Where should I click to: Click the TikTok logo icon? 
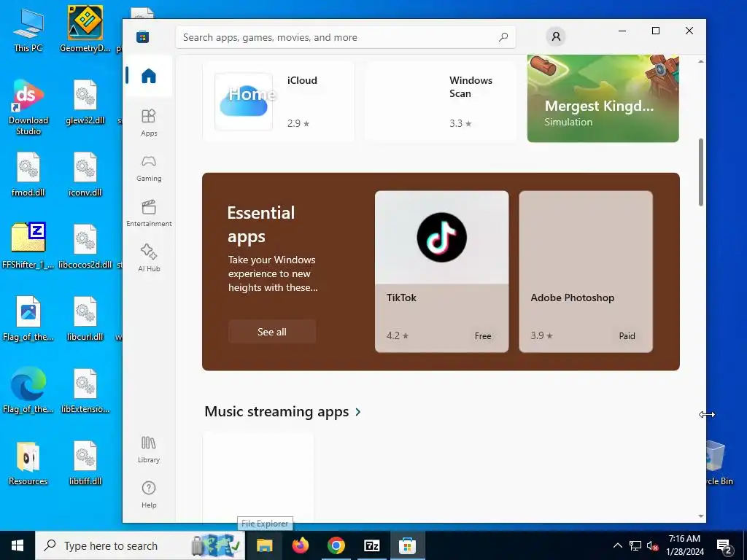441,237
